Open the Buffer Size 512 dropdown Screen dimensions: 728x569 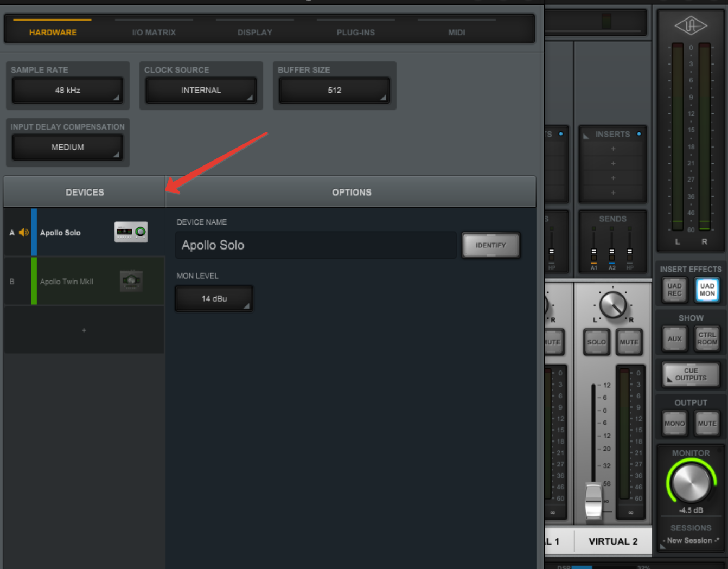[x=334, y=90]
